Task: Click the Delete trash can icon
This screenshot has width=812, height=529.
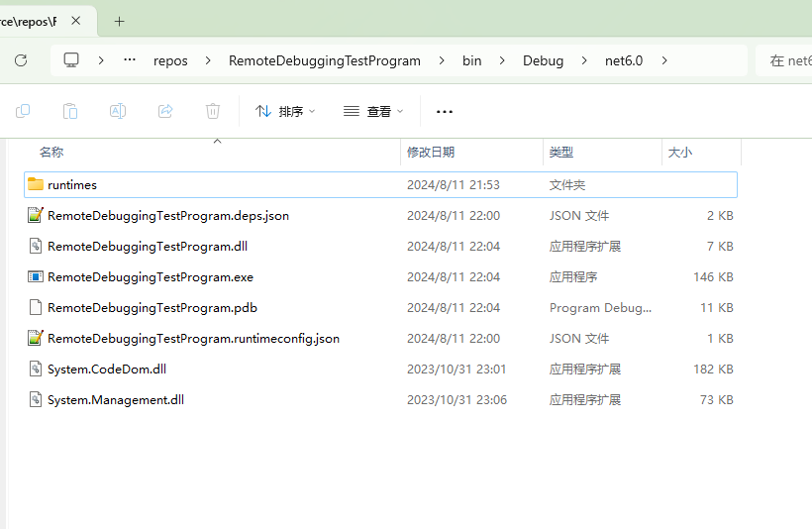Action: click(x=213, y=111)
